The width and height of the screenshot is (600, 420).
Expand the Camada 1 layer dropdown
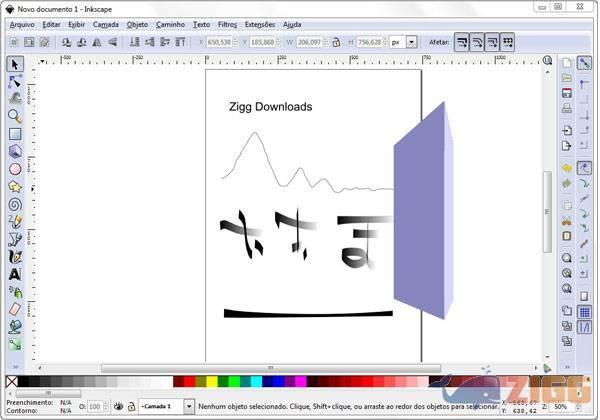[189, 406]
